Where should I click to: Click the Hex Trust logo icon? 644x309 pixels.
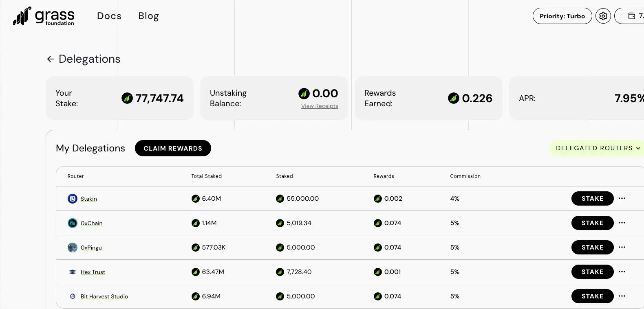tap(73, 272)
